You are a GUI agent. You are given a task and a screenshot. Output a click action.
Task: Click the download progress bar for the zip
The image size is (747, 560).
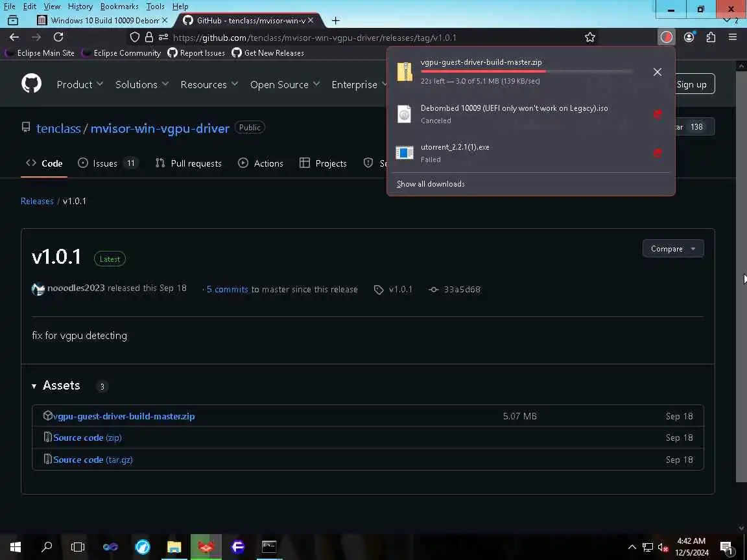(x=527, y=71)
